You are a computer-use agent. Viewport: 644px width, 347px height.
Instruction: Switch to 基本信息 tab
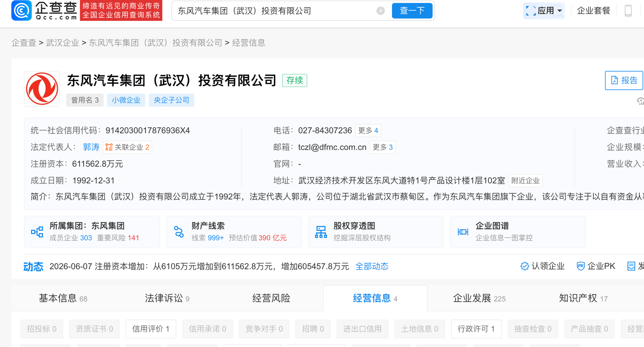click(x=63, y=298)
